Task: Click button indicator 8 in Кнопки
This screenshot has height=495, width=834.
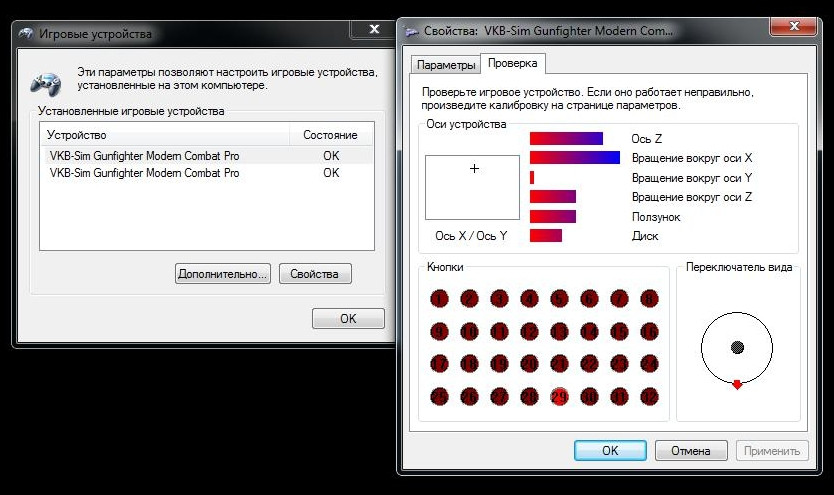Action: click(x=649, y=299)
